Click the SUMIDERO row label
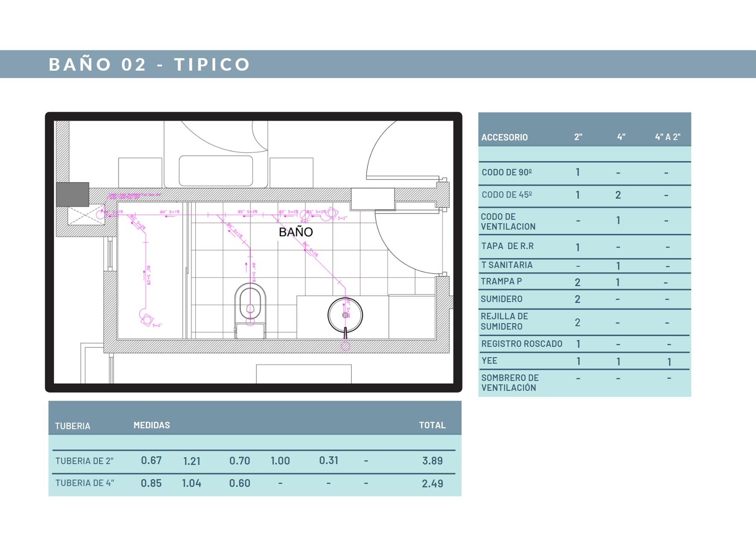The width and height of the screenshot is (756, 533). pos(501,299)
